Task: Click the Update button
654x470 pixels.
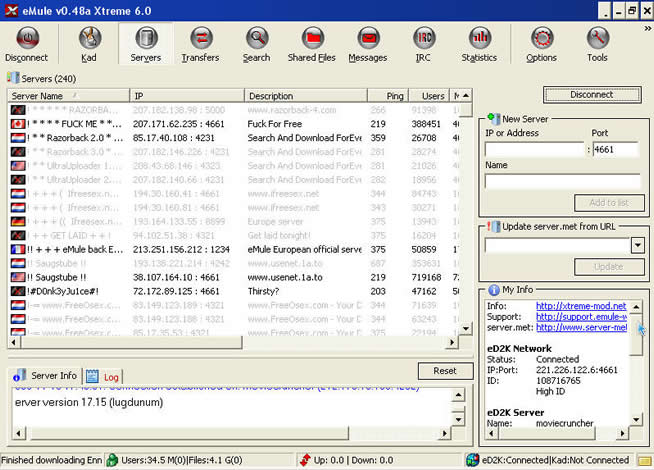Action: (x=609, y=266)
